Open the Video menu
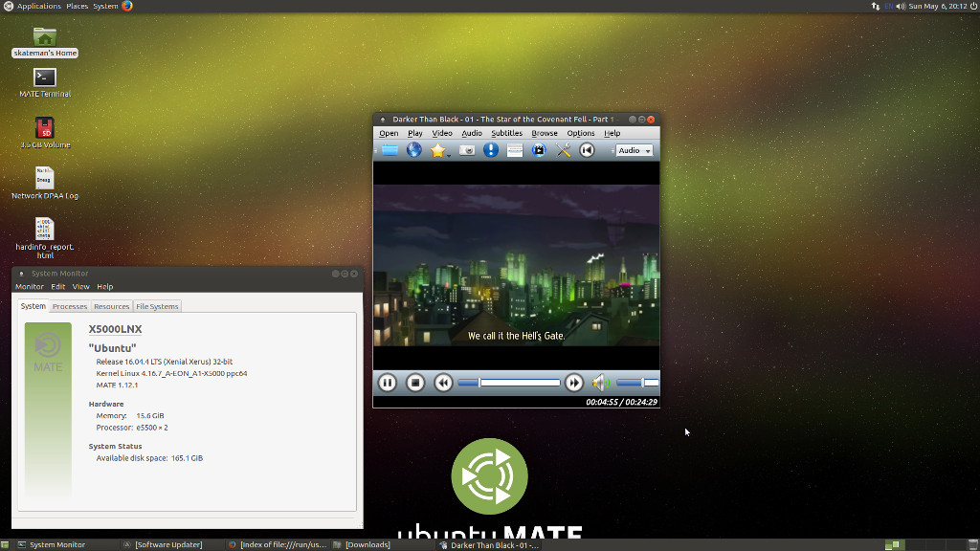The width and height of the screenshot is (980, 551). pos(442,133)
